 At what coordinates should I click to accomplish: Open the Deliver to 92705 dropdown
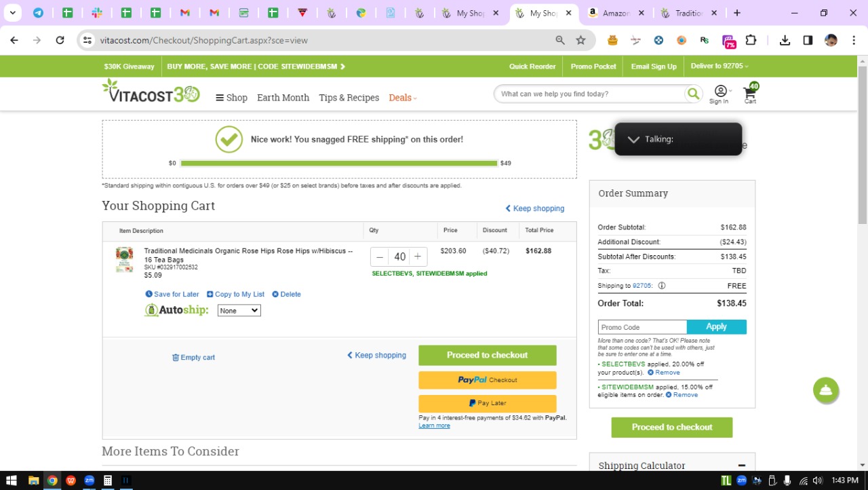point(719,67)
